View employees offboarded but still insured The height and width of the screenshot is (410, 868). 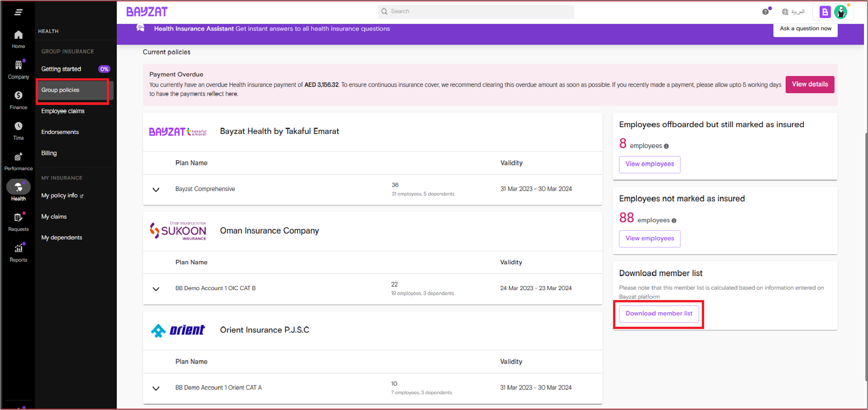click(x=649, y=164)
